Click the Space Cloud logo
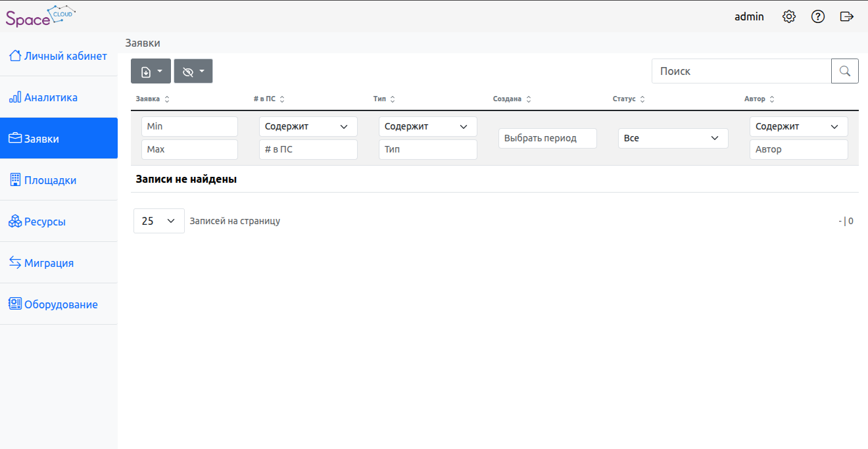 coord(40,16)
